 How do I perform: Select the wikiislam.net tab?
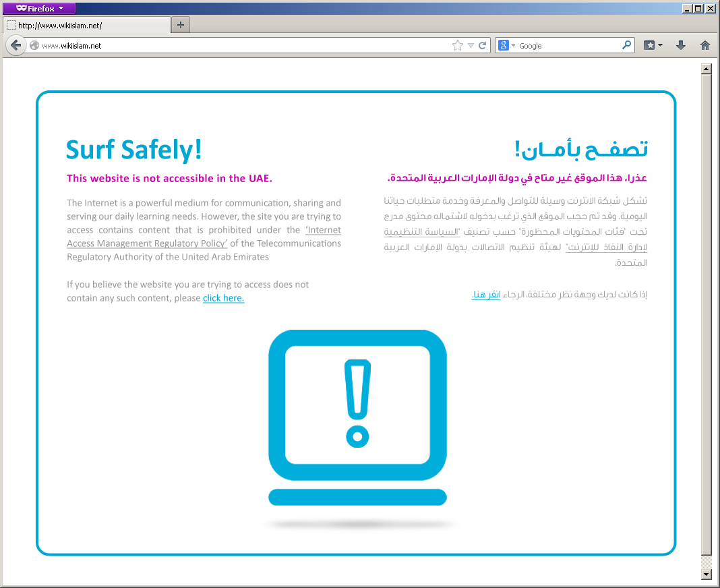pos(86,26)
